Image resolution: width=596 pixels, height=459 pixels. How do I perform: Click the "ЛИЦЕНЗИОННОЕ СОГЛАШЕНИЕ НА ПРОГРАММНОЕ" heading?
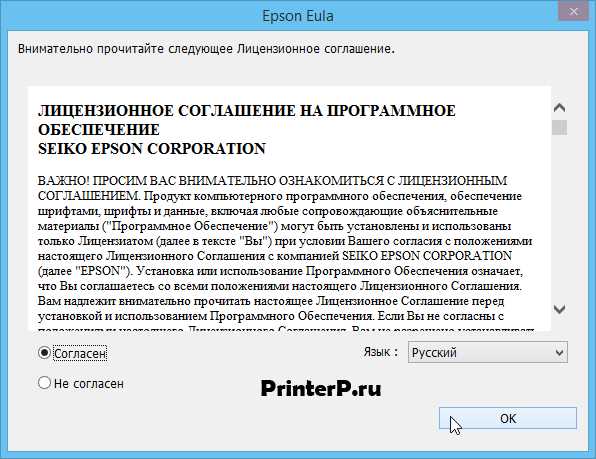tap(247, 111)
